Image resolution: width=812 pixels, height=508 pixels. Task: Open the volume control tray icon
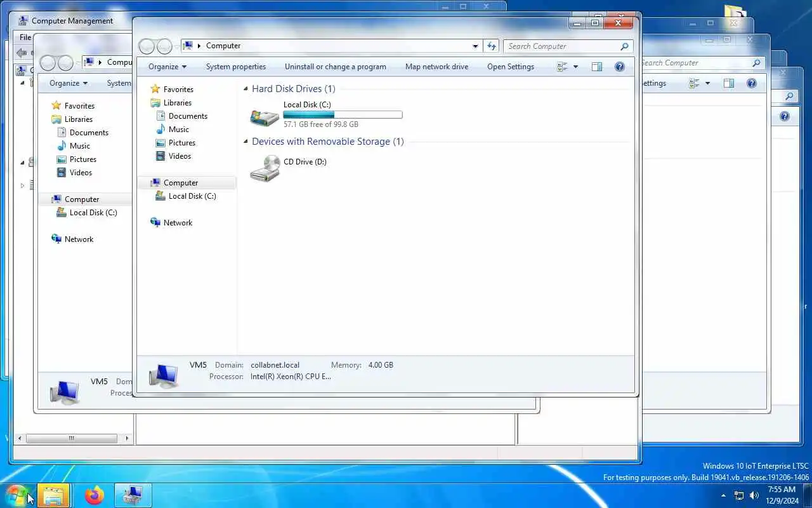[754, 495]
